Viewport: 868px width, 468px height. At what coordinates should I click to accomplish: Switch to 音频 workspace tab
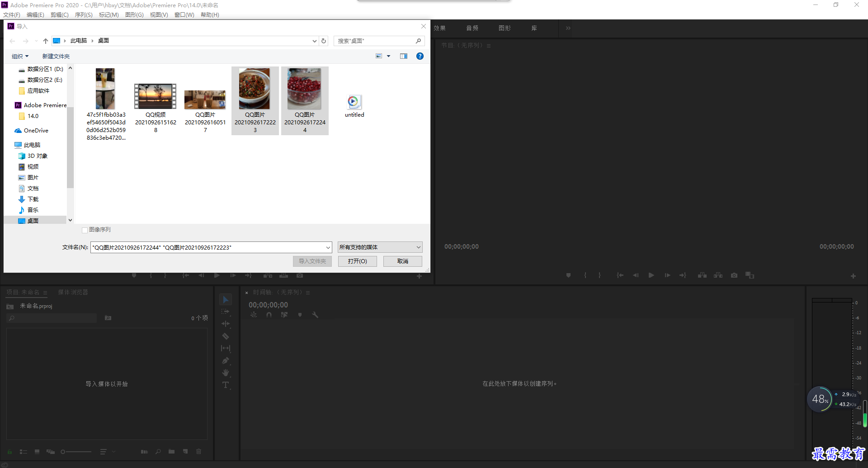pos(472,28)
